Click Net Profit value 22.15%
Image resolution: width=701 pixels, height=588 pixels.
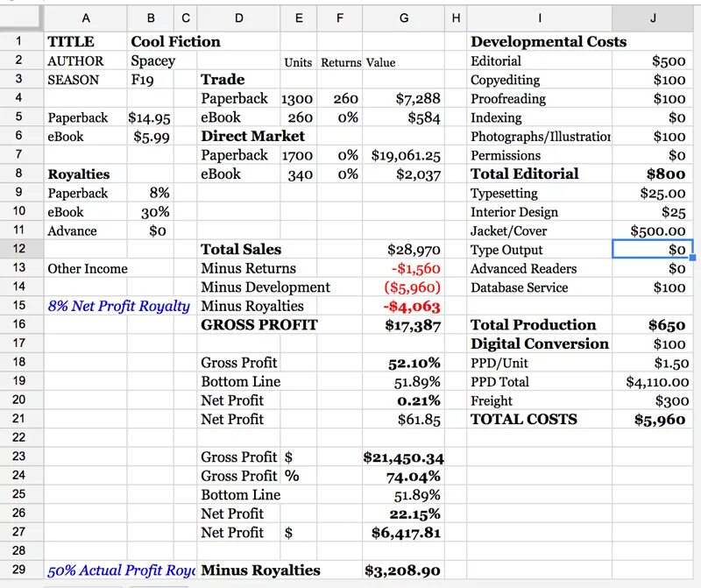click(403, 514)
